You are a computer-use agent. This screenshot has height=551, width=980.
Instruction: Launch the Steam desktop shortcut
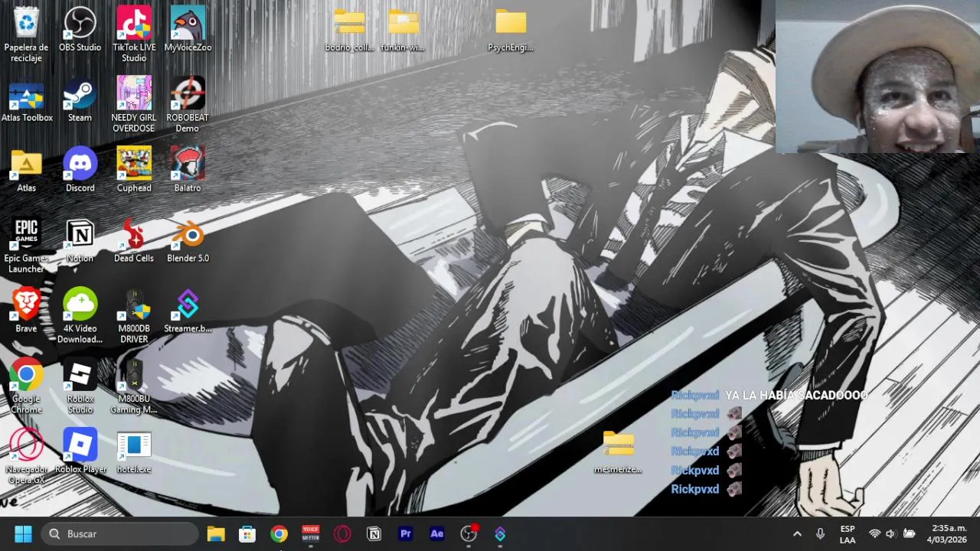point(80,99)
